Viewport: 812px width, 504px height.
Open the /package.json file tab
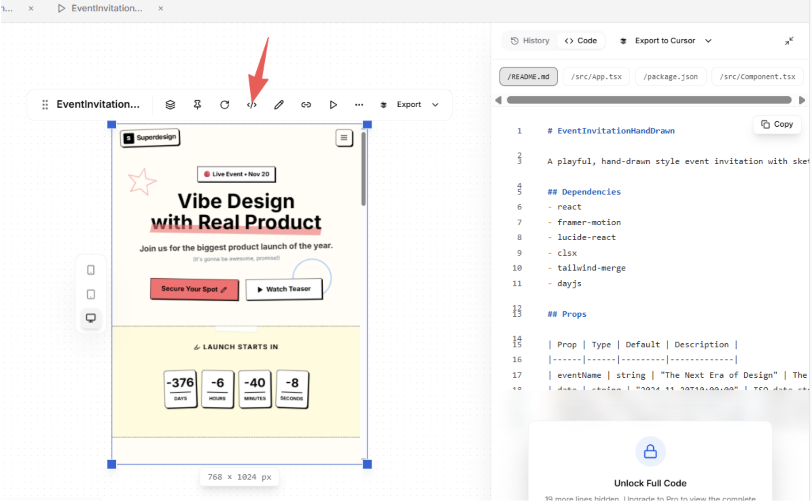point(670,76)
